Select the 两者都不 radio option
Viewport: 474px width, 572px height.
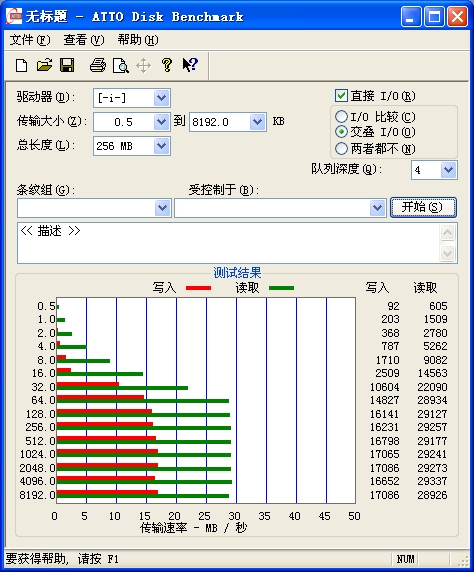tap(341, 148)
